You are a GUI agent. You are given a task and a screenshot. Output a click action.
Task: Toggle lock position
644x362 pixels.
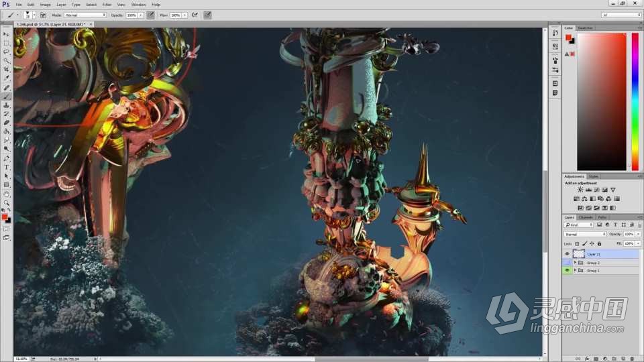click(592, 244)
